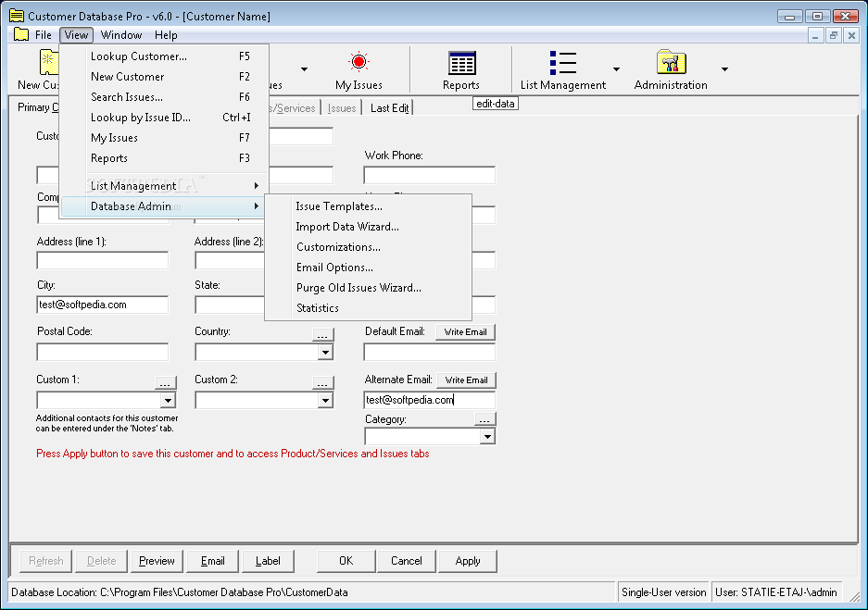Click the Label button
The width and height of the screenshot is (868, 610).
point(268,561)
